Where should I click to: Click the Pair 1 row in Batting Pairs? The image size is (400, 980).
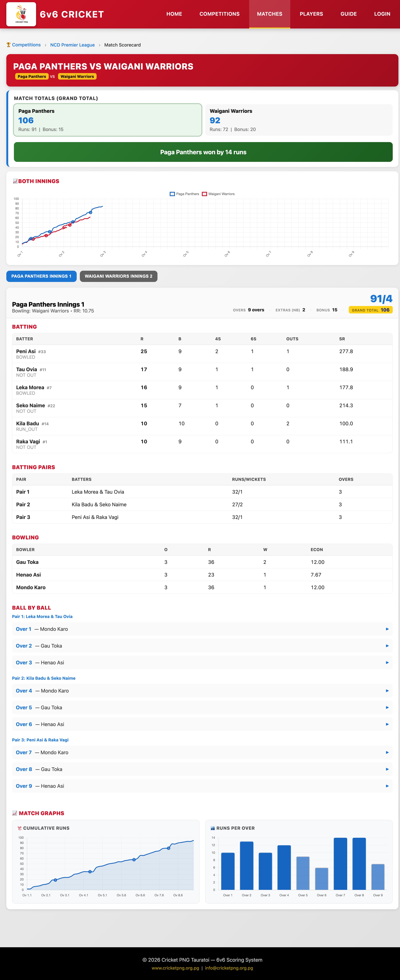click(202, 492)
